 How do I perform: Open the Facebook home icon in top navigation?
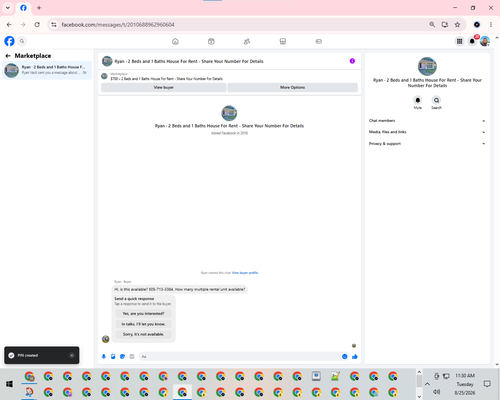(175, 41)
